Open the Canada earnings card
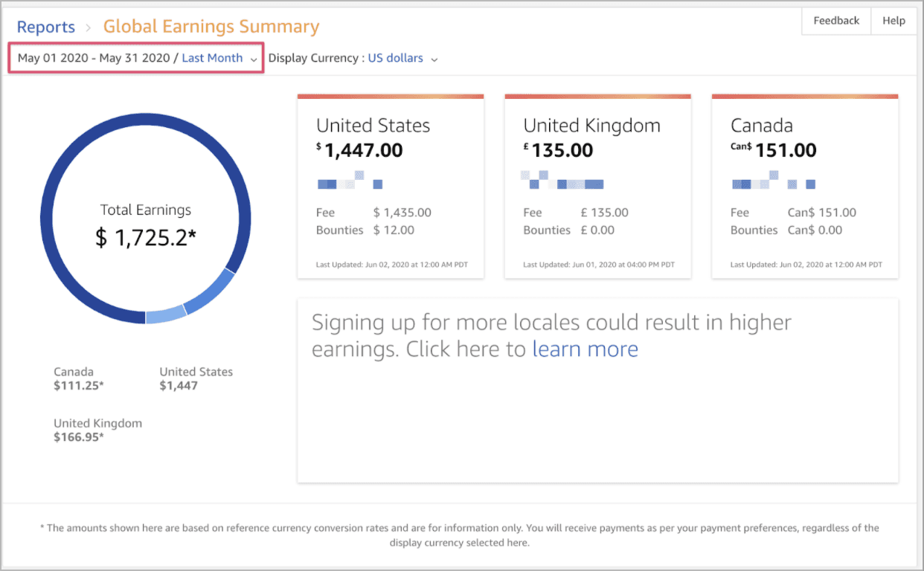 (805, 187)
